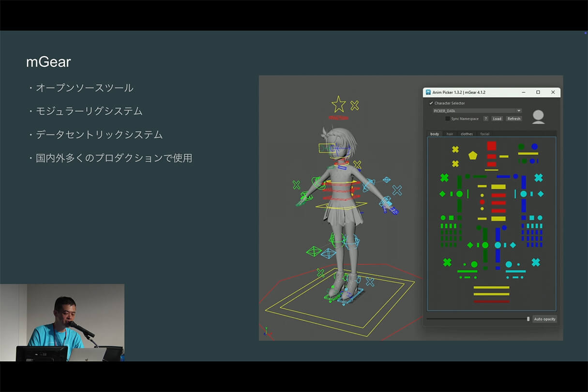The image size is (588, 392).
Task: Select the large red square head control
Action: coord(491,146)
